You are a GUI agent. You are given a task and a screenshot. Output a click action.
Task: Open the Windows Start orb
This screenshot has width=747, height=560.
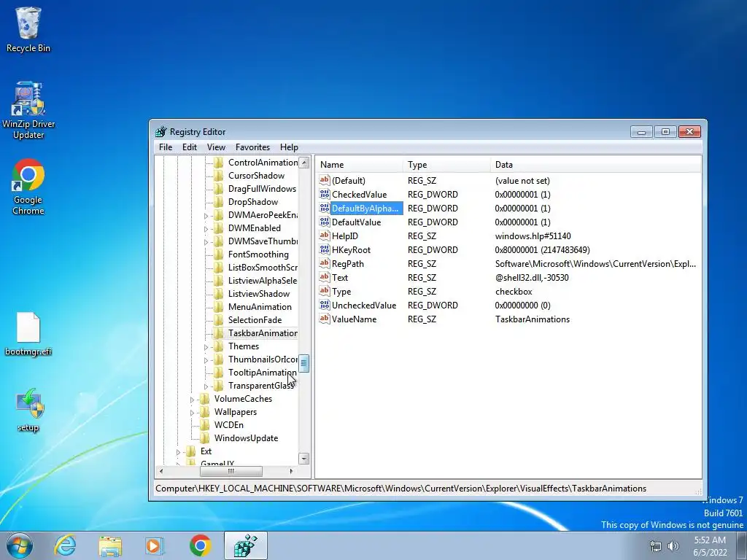pos(19,545)
